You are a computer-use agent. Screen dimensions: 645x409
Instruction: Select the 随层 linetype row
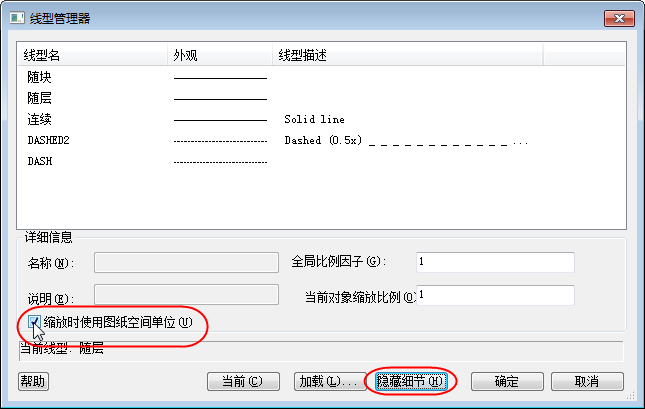click(321, 98)
